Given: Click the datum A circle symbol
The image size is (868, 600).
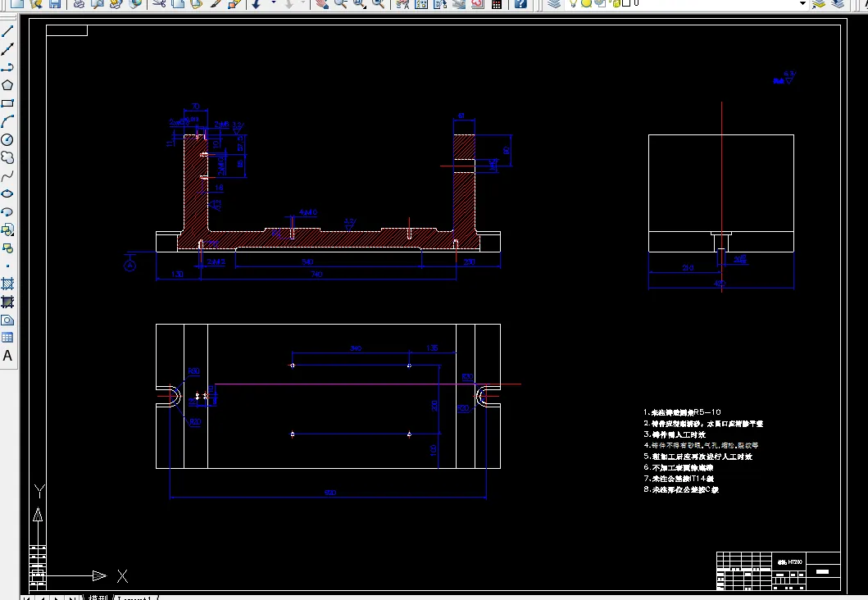Looking at the screenshot, I should (x=130, y=266).
